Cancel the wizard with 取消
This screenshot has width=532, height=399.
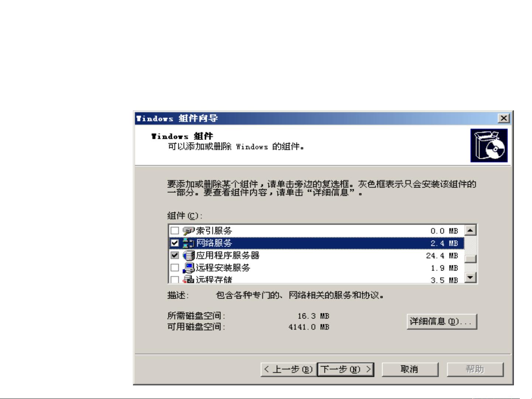pyautogui.click(x=410, y=369)
